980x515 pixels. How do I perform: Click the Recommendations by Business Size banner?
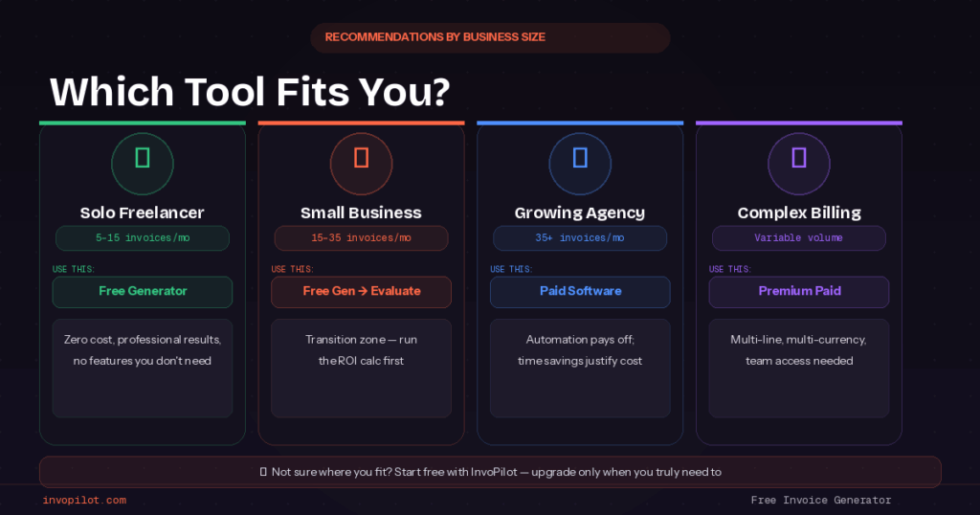(x=489, y=37)
